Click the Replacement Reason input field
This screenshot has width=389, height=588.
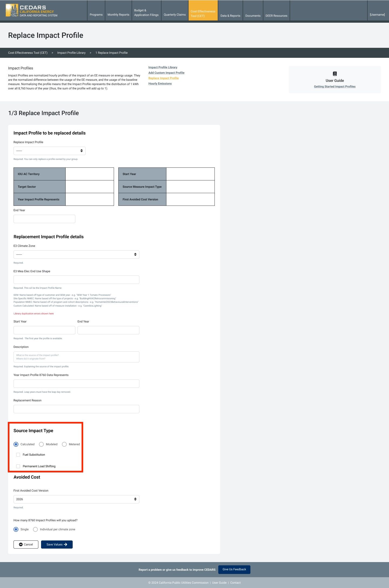tap(76, 409)
